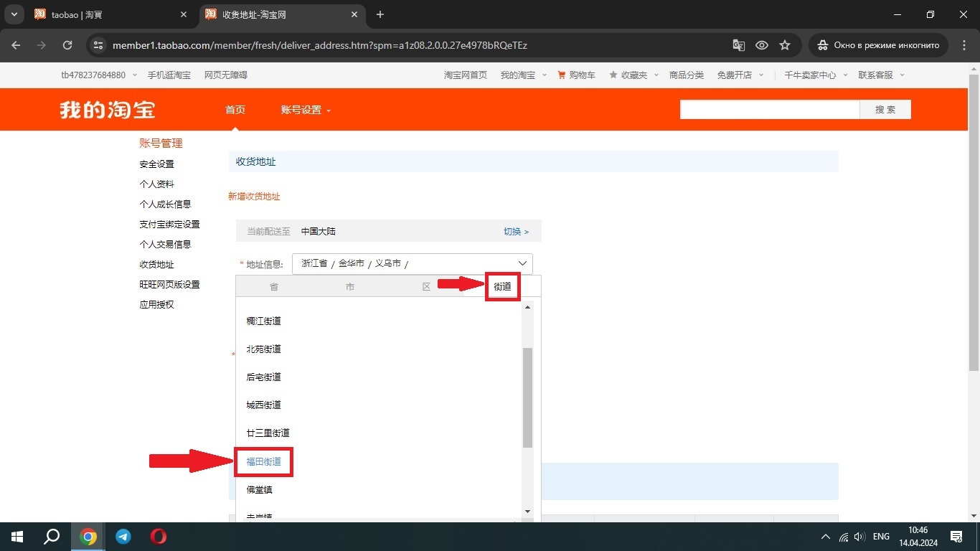Click the translate page icon
Viewport: 980px width, 551px height.
tap(738, 45)
